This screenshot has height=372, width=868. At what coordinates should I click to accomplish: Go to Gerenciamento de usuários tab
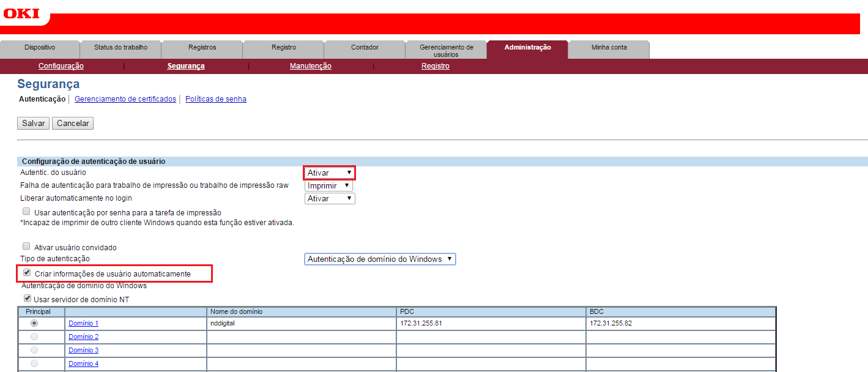pos(446,50)
